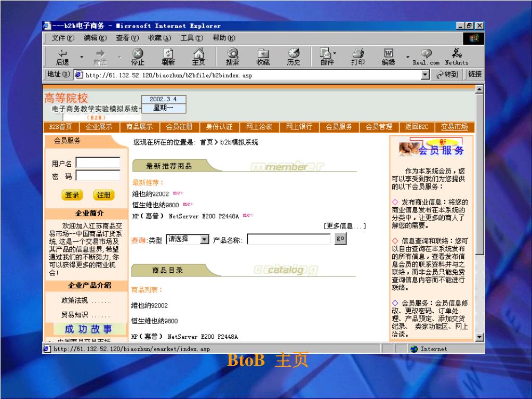Viewport: 532px width, 399px height.
Task: Click the go search button
Action: 340,238
